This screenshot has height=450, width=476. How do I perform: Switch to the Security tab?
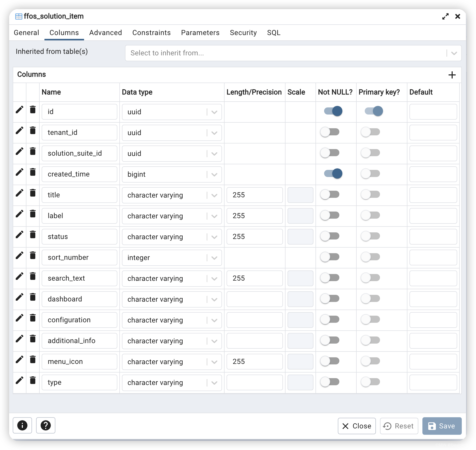243,33
